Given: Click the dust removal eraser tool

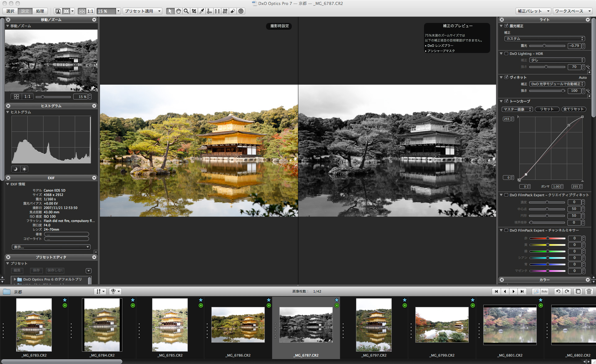Looking at the screenshot, I should pyautogui.click(x=233, y=11).
